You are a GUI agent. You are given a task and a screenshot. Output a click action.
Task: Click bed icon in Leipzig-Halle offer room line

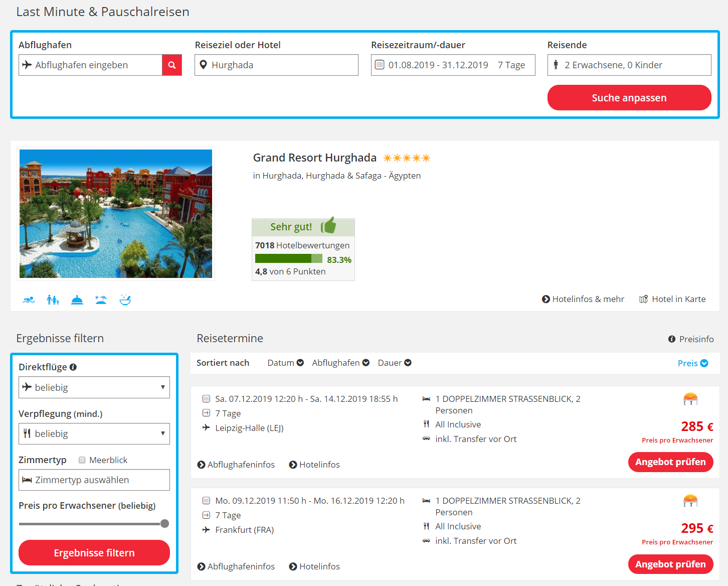pos(426,399)
